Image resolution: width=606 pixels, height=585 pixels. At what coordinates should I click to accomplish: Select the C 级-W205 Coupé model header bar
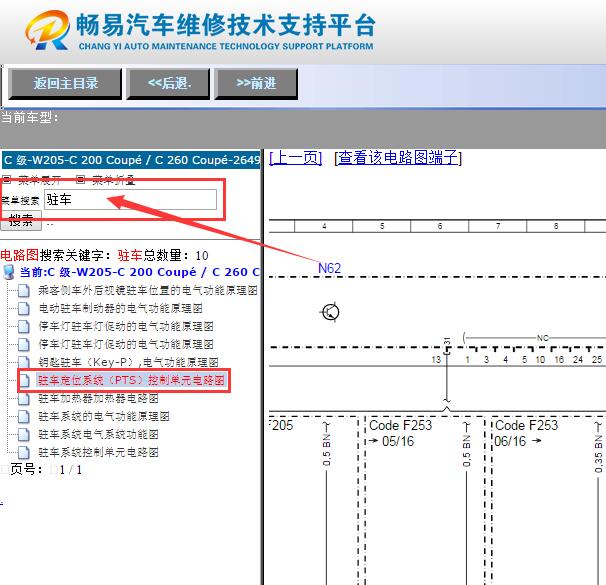[131, 160]
